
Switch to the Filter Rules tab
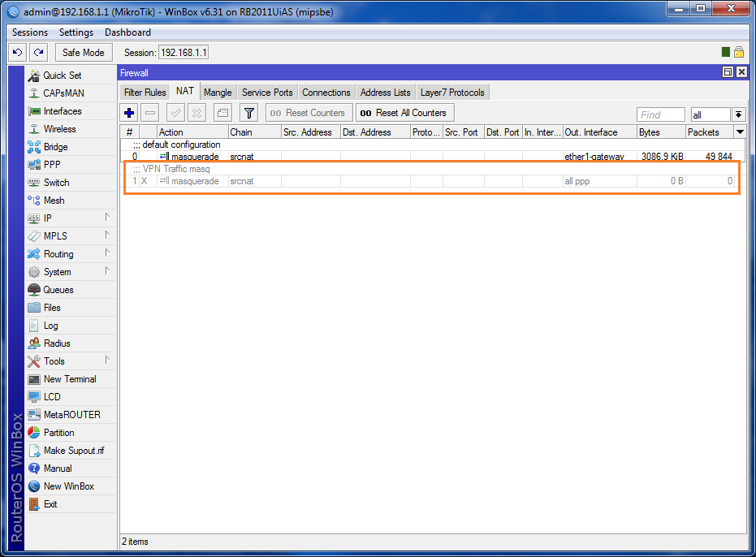pyautogui.click(x=145, y=92)
